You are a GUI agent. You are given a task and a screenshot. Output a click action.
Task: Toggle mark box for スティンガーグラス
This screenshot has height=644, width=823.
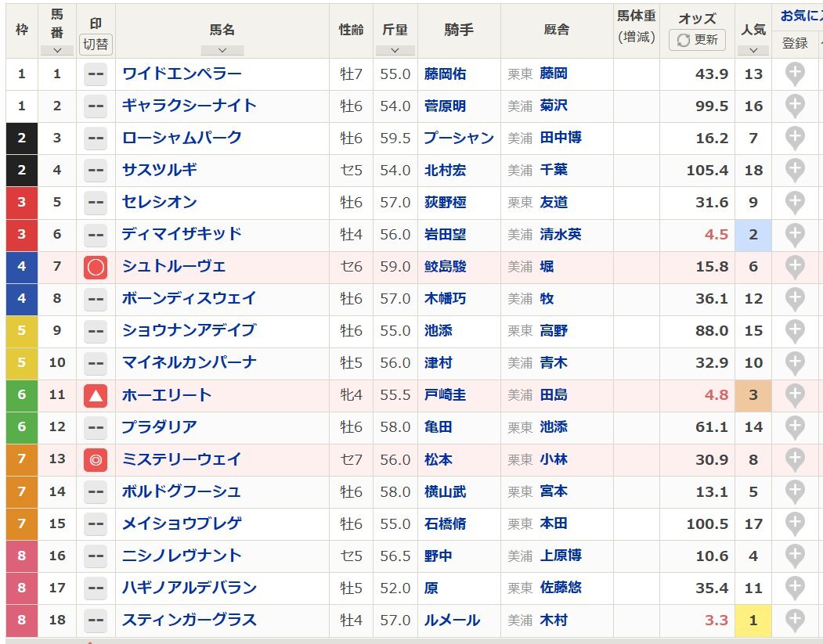[x=96, y=620]
